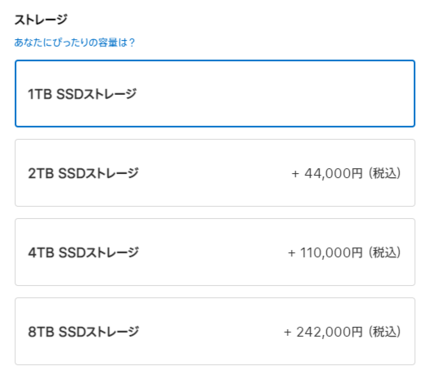Viewport: 426px width, 375px height.
Task: Choose the storage upgrade costing 110,000円
Action: coord(215,252)
